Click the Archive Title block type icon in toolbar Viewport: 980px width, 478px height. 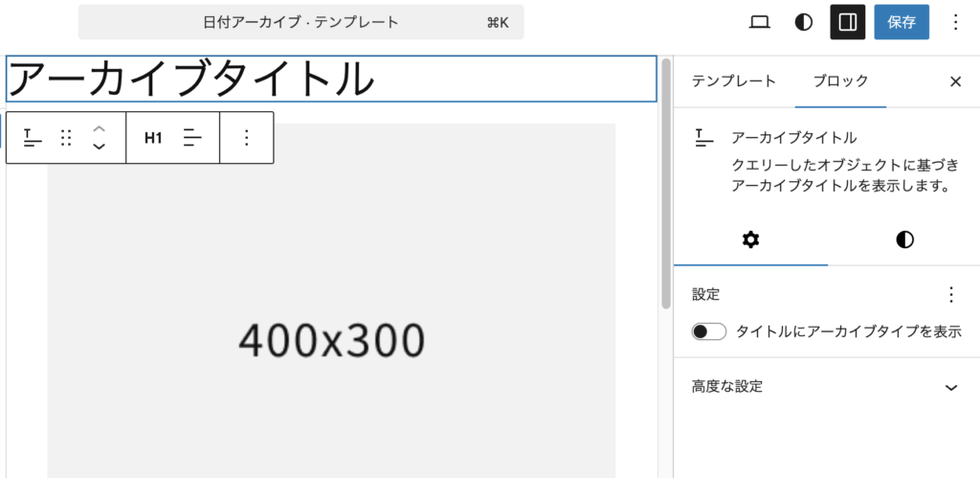coord(33,138)
